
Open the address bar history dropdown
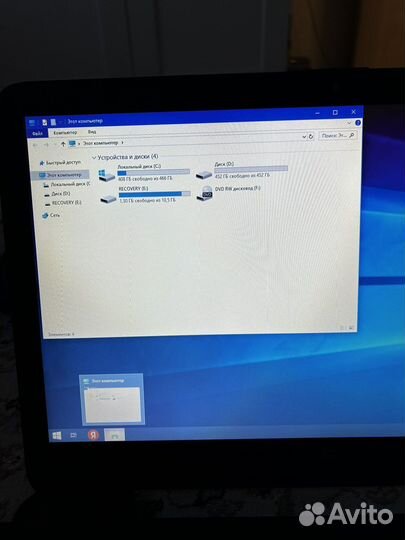pos(304,137)
